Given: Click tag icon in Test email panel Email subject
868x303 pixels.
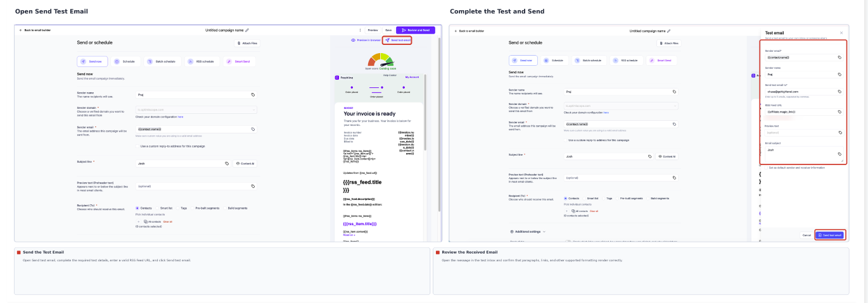Looking at the screenshot, I should point(839,154).
